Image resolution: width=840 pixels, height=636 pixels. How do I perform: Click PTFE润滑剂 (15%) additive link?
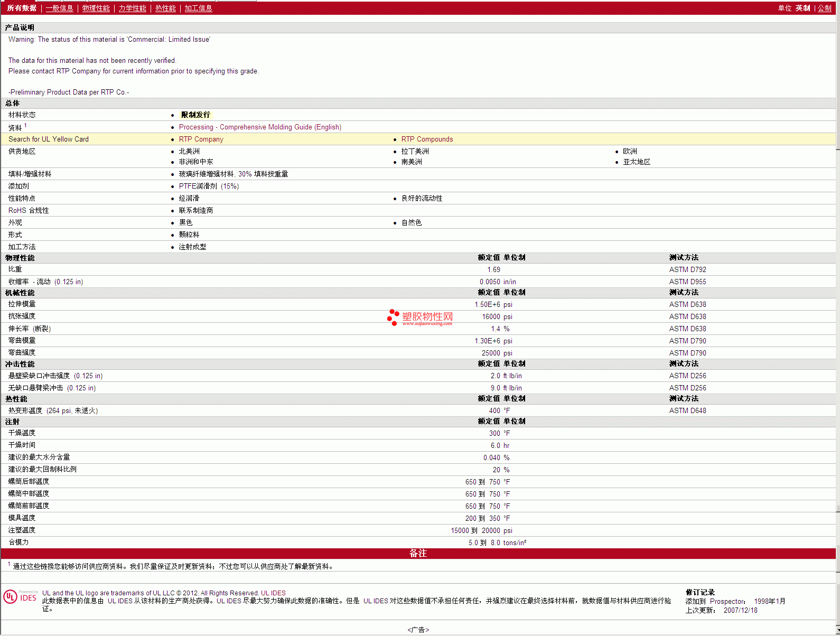[x=209, y=186]
